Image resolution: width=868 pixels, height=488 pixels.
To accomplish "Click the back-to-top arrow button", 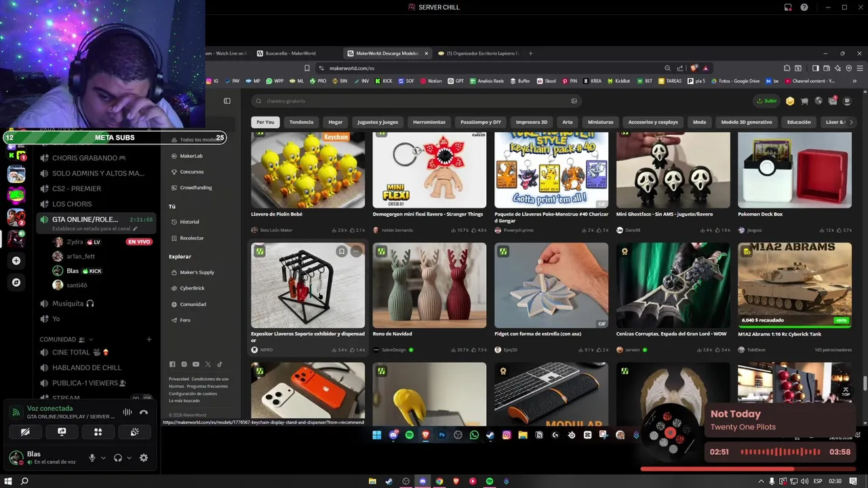I will [846, 391].
